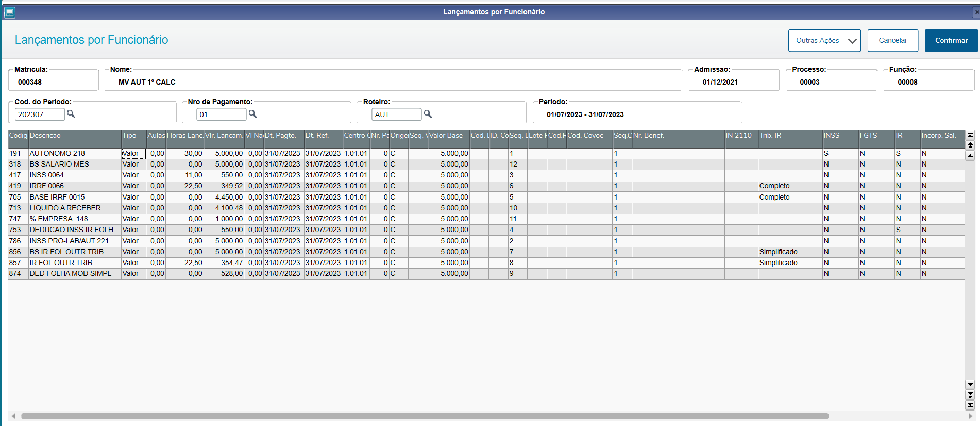Select the DEDUCAO INSS IR FOLH row
This screenshot has height=426, width=980.
pyautogui.click(x=486, y=230)
